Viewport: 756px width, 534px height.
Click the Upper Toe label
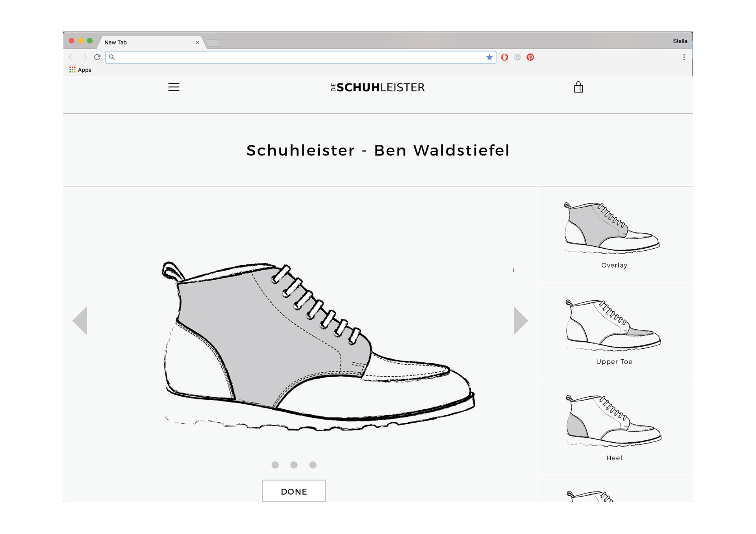click(614, 362)
